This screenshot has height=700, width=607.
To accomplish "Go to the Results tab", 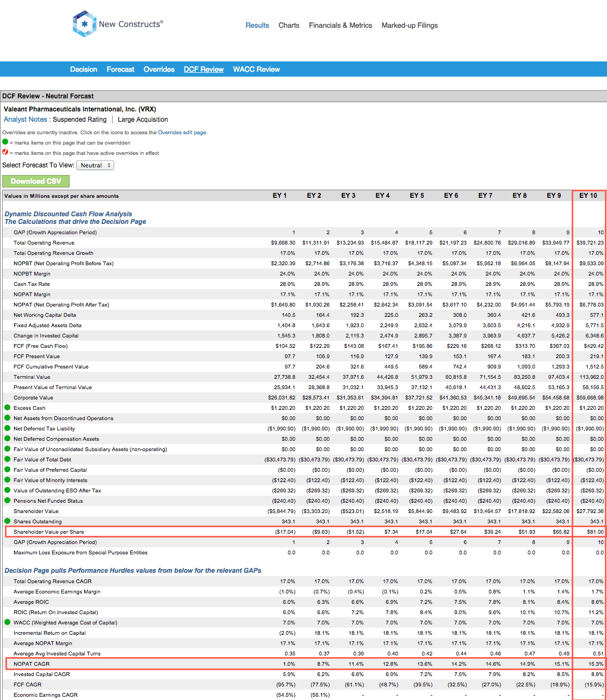I will pos(257,25).
